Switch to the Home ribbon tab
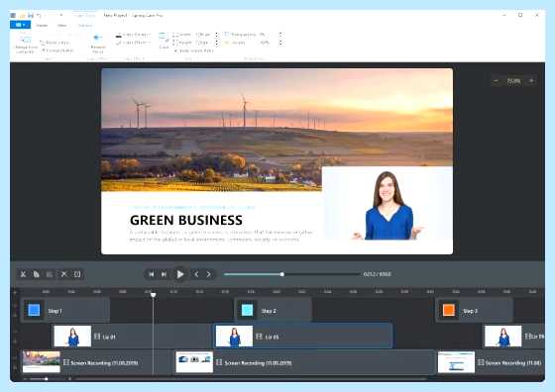Viewport: 555px width, 392px height. pyautogui.click(x=42, y=26)
